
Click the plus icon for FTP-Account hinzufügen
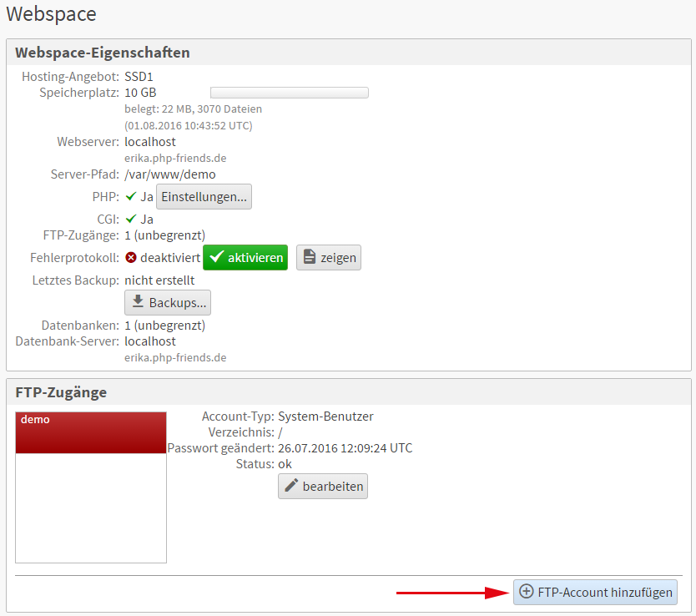point(527,592)
